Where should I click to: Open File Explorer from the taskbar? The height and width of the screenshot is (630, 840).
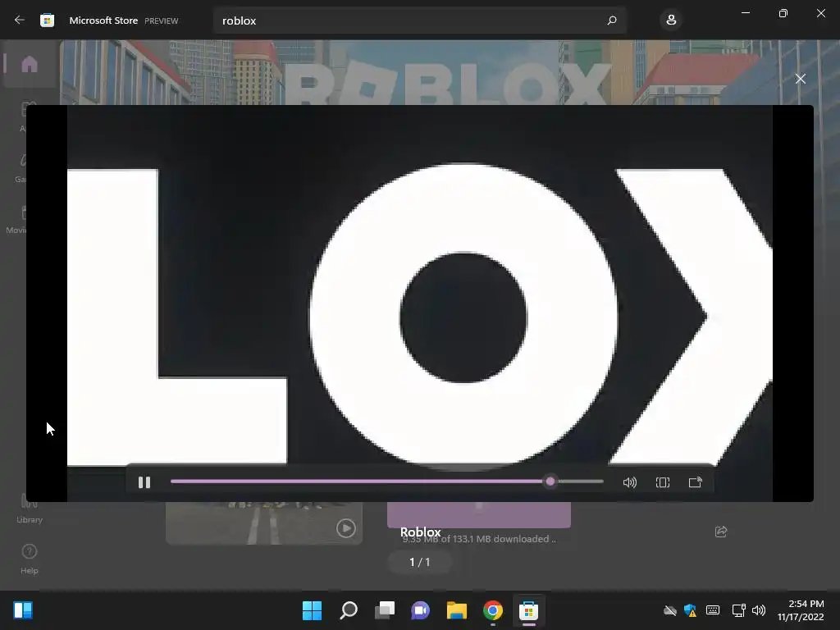457,610
